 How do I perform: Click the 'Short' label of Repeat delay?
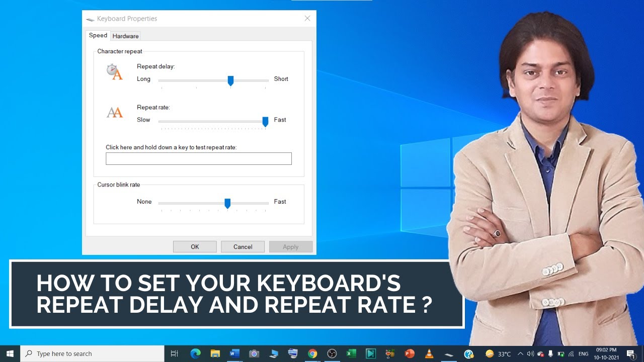click(281, 79)
